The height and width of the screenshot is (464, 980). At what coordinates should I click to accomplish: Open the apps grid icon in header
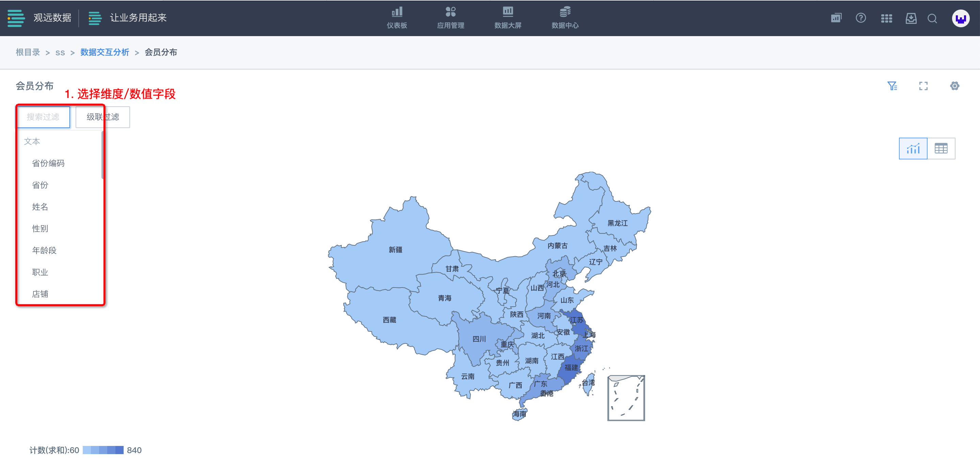click(x=886, y=18)
